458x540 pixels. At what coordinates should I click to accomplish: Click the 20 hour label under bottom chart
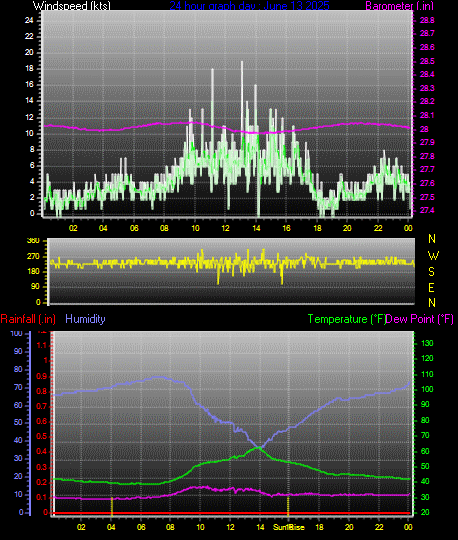click(349, 527)
